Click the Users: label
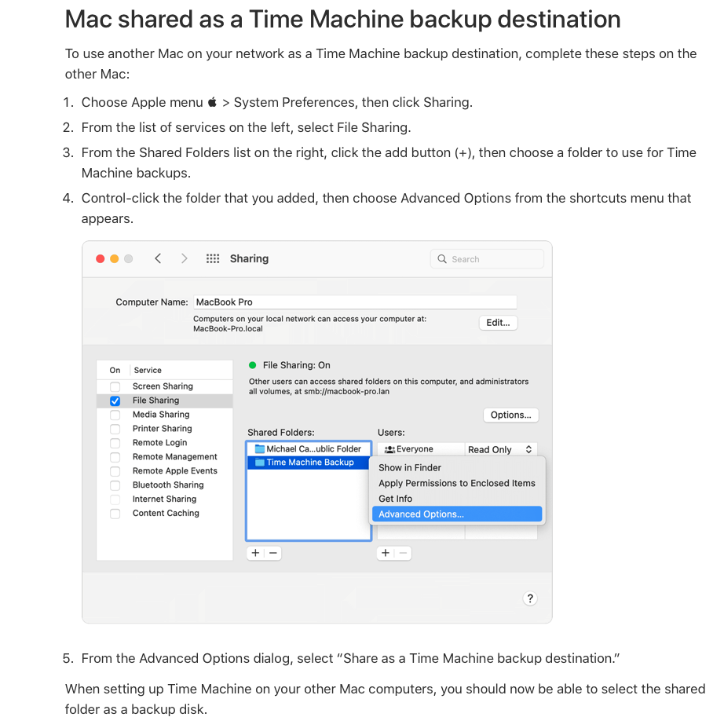 [x=391, y=432]
